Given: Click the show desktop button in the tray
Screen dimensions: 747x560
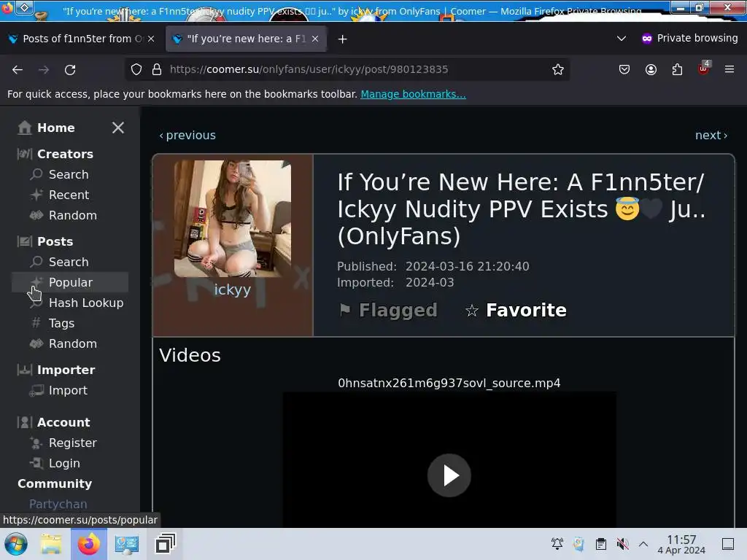Looking at the screenshot, I should pos(727,544).
